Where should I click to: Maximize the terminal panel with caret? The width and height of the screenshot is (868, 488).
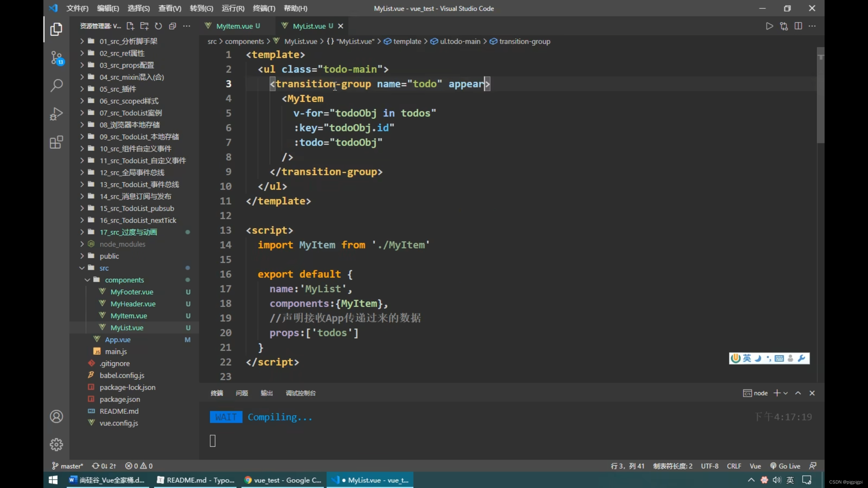point(798,393)
